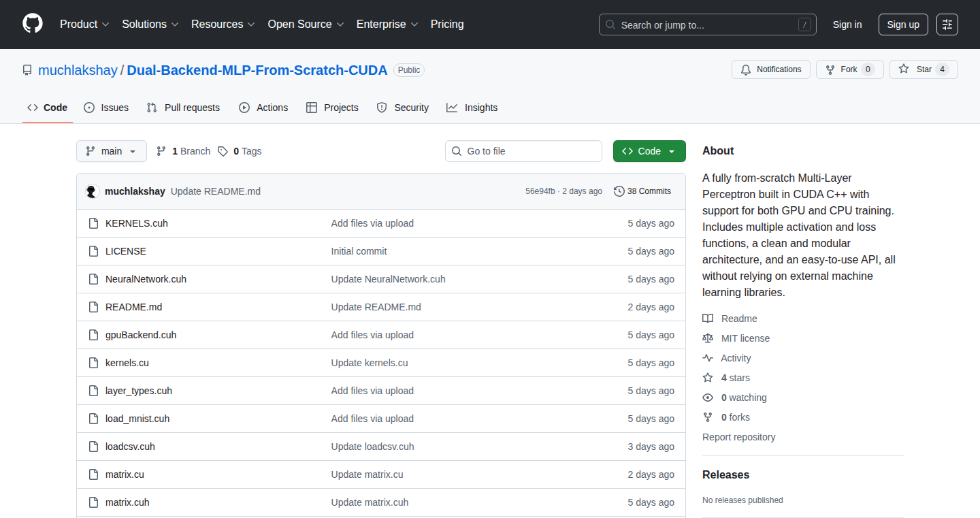Viewport: 980px width, 518px height.
Task: Open the layer_types.cuh file
Action: [x=139, y=391]
